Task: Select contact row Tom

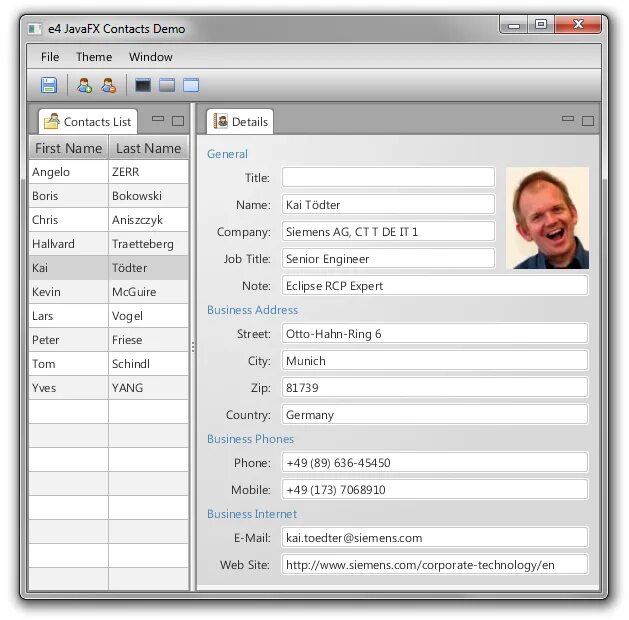Action: point(109,364)
